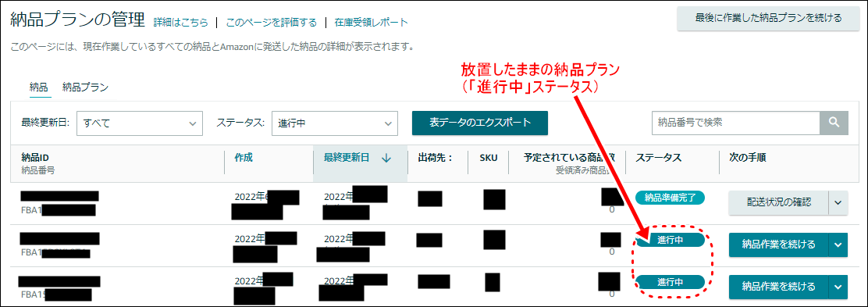Screen dimensions: 868x307
Task: Open the 詳細はこちら link
Action: coord(181,23)
